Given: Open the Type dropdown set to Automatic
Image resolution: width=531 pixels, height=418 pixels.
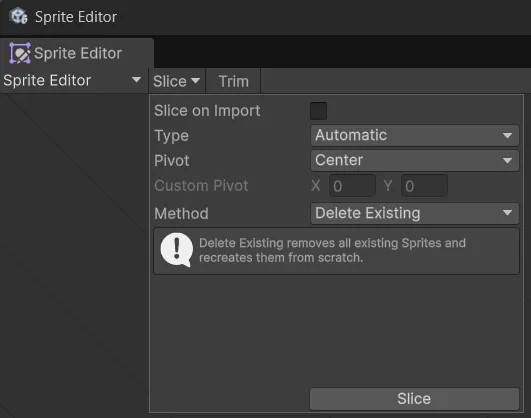Looking at the screenshot, I should click(x=415, y=135).
